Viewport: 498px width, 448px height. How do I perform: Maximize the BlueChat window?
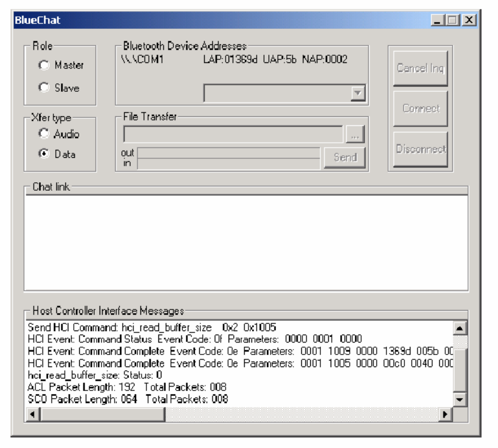pos(452,20)
